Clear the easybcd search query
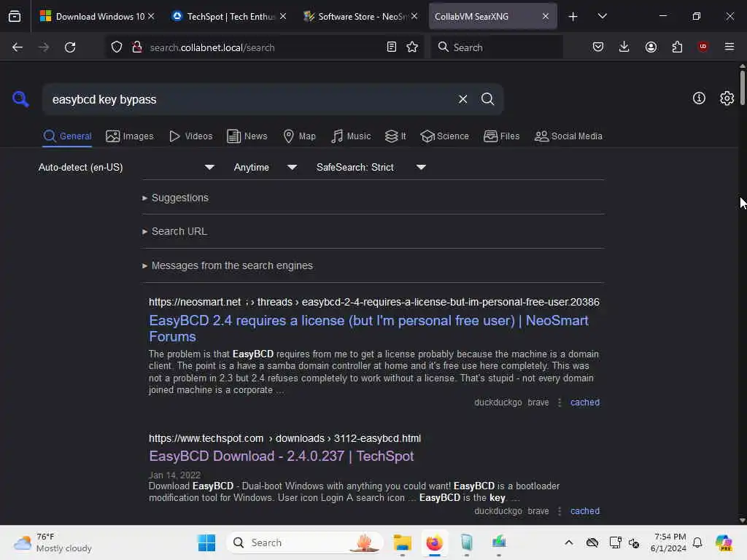This screenshot has height=560, width=747. (x=462, y=99)
